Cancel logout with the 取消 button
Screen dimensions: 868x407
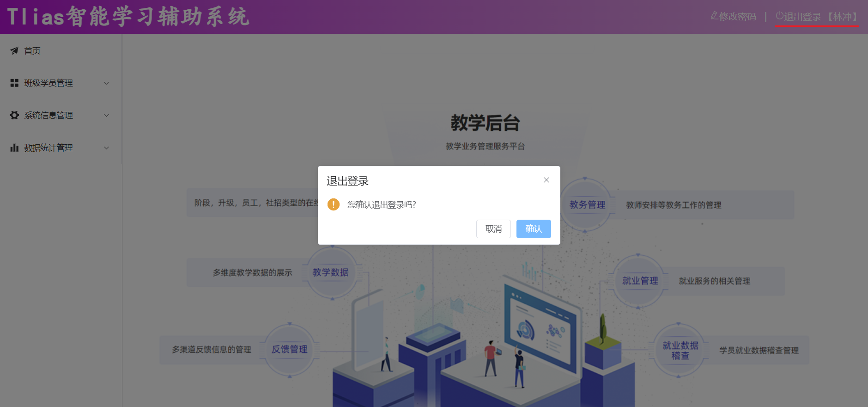[493, 229]
